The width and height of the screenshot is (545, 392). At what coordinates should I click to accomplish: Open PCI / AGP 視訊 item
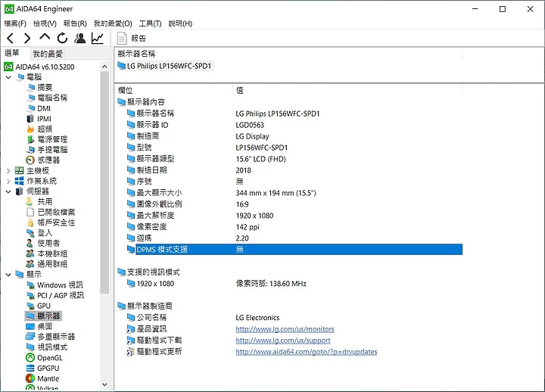pyautogui.click(x=55, y=295)
